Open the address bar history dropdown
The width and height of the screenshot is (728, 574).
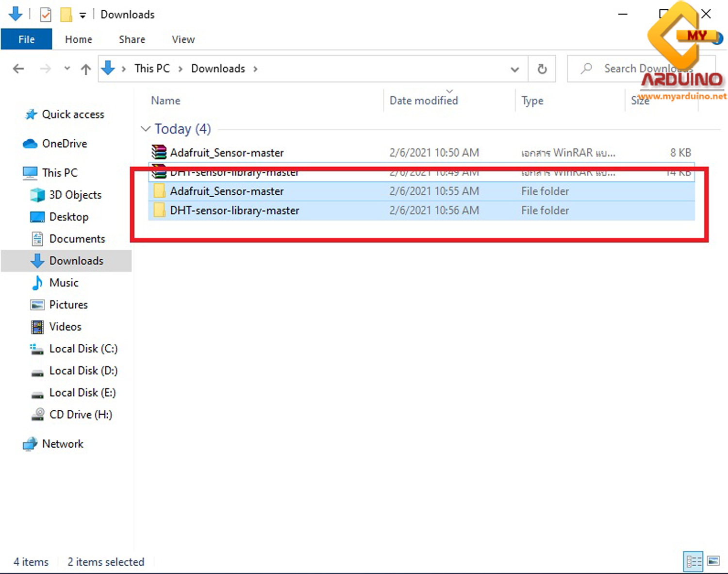(514, 69)
